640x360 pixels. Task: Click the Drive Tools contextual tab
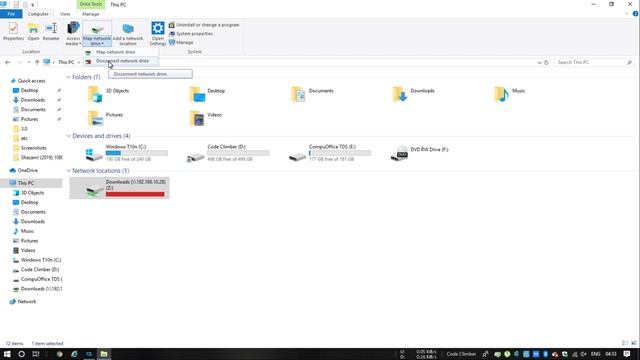pos(91,4)
